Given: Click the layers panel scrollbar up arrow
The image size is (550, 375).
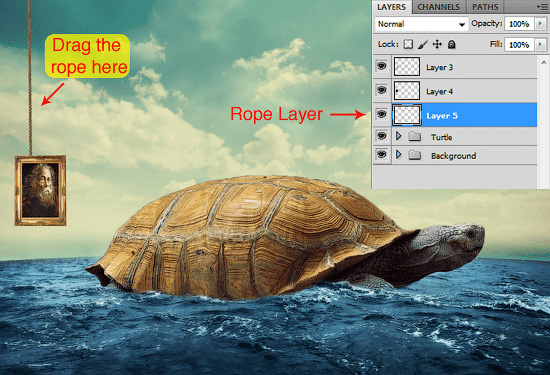Looking at the screenshot, I should pos(544,62).
